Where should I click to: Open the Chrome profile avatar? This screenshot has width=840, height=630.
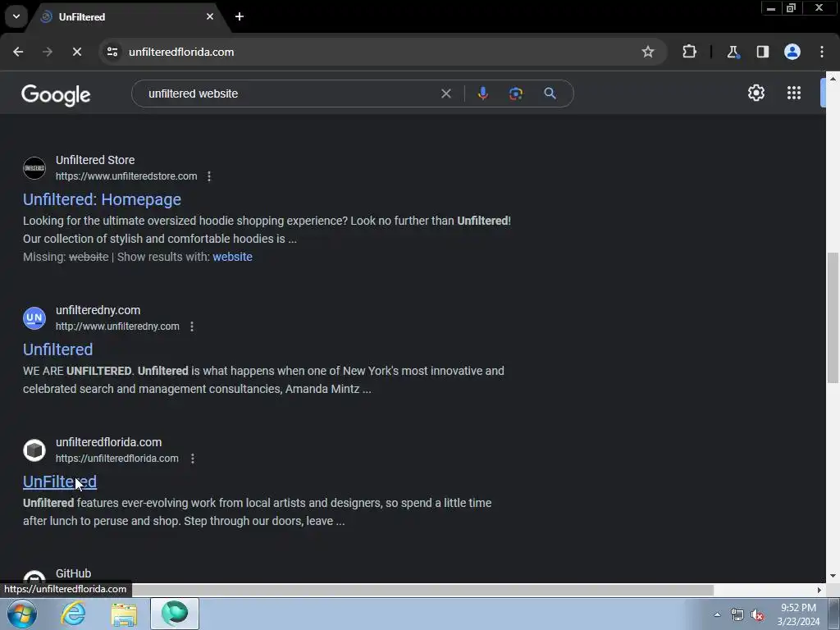pyautogui.click(x=792, y=52)
